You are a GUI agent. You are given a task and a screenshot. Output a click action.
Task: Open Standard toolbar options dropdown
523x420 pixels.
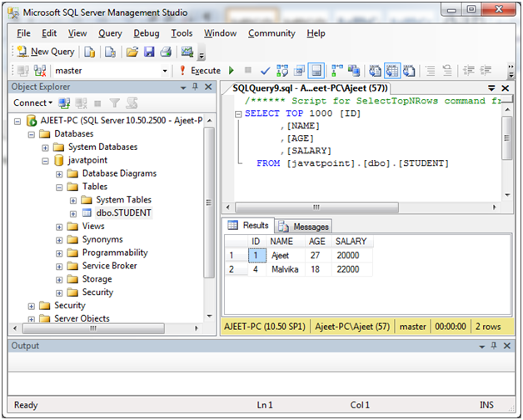202,56
